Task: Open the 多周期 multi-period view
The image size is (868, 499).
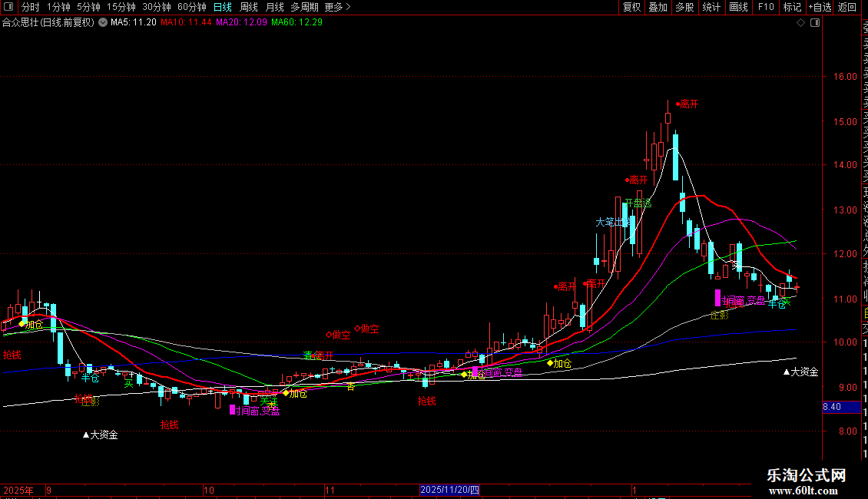Action: click(304, 7)
